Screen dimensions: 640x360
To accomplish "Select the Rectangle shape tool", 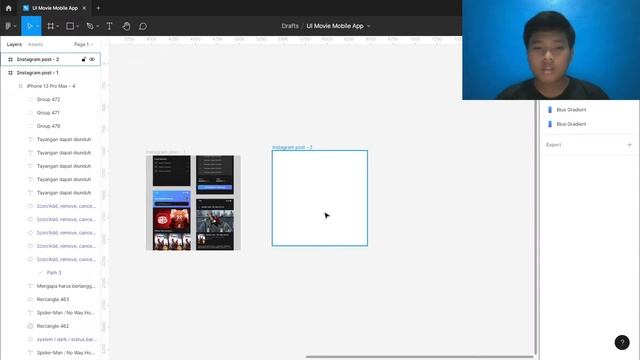I will (70, 26).
